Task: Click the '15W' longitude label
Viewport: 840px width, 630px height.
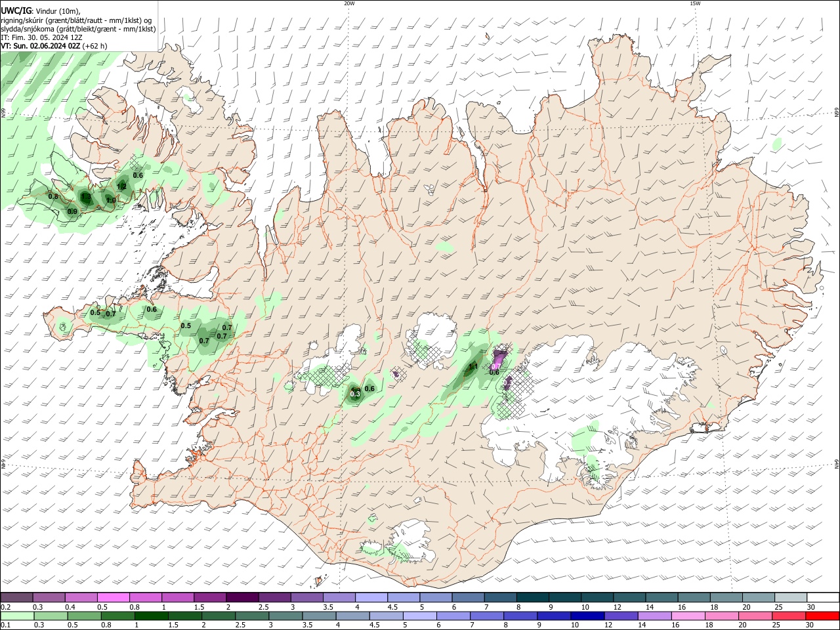Action: (695, 3)
